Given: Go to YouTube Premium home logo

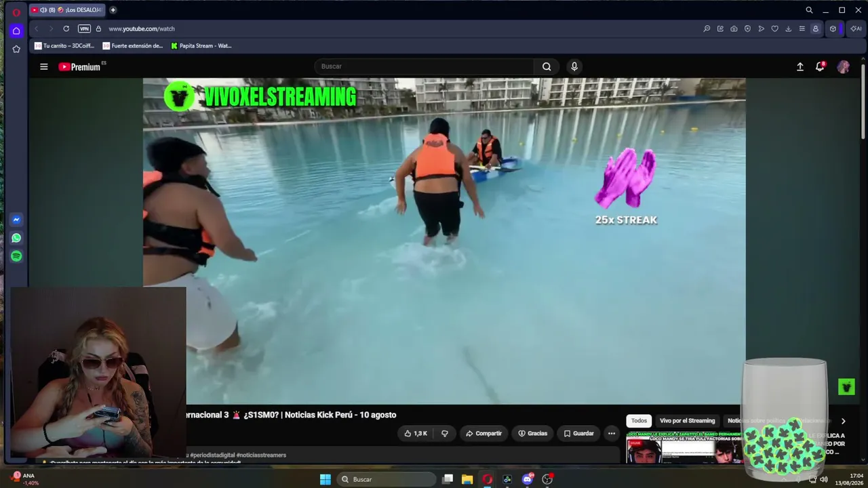Looking at the screenshot, I should [x=79, y=66].
